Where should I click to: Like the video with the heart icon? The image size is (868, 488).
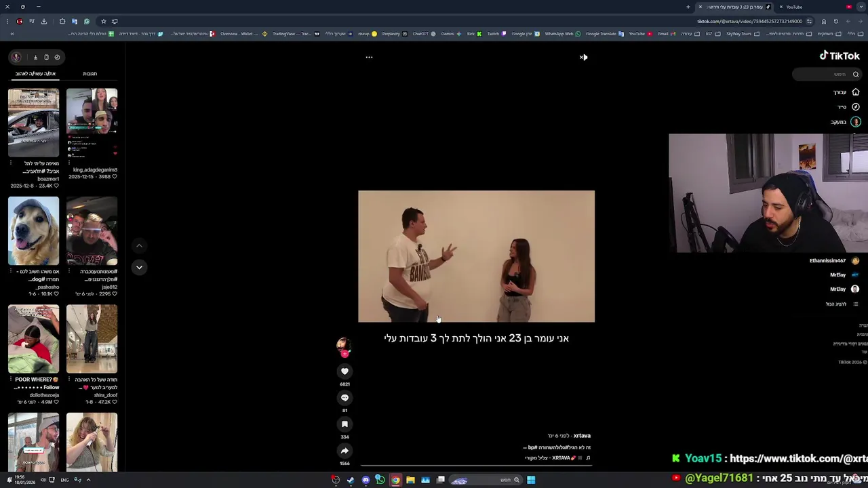point(344,371)
